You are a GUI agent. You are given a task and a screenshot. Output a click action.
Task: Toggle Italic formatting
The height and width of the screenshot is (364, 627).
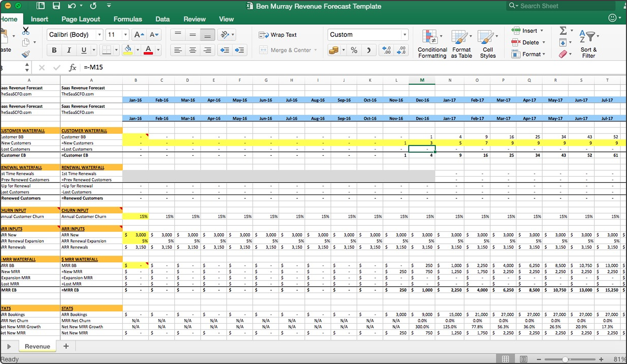(x=69, y=50)
